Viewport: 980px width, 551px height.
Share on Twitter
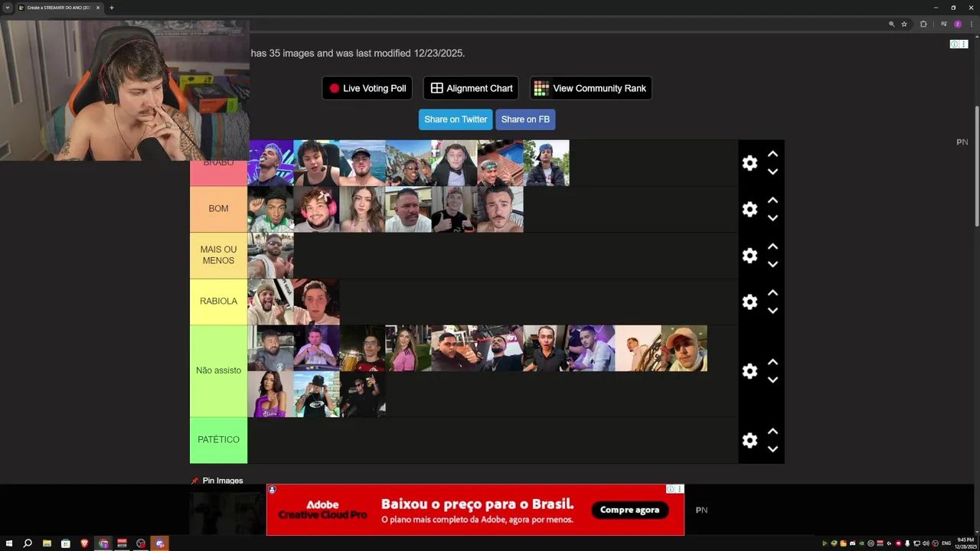click(x=456, y=119)
